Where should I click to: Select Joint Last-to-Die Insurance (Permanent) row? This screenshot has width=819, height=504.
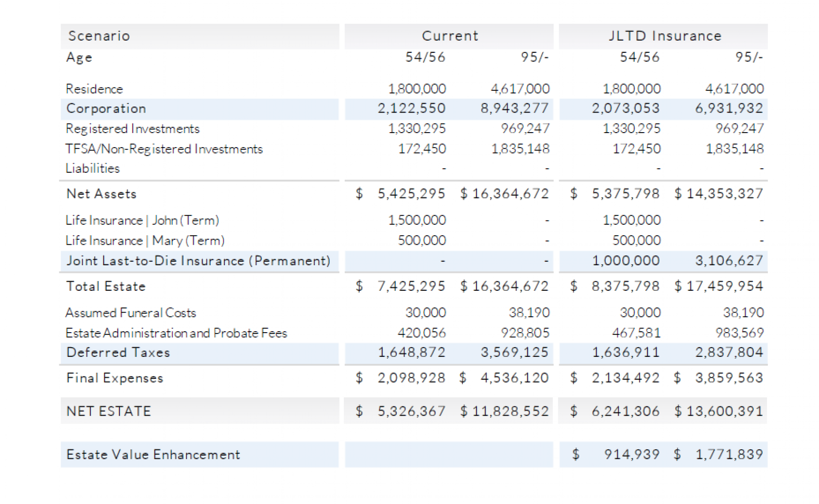[x=198, y=261]
